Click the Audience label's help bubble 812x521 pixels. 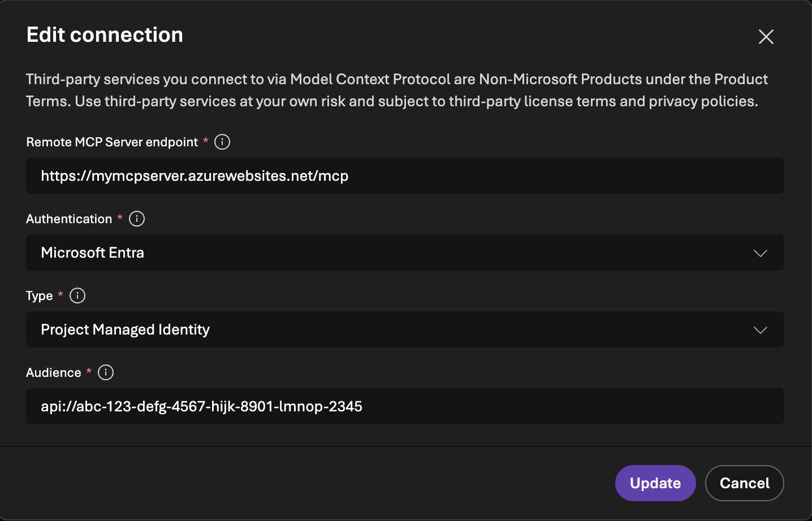point(106,372)
